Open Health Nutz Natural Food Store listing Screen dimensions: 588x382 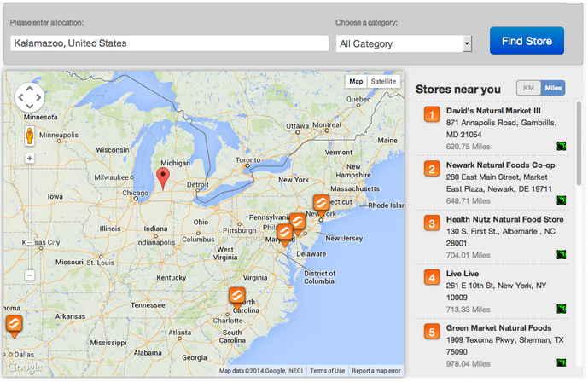504,219
